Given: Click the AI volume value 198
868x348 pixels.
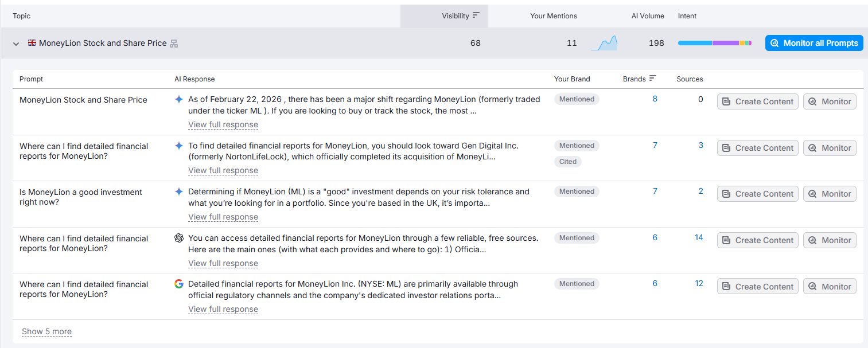Looking at the screenshot, I should tap(656, 43).
